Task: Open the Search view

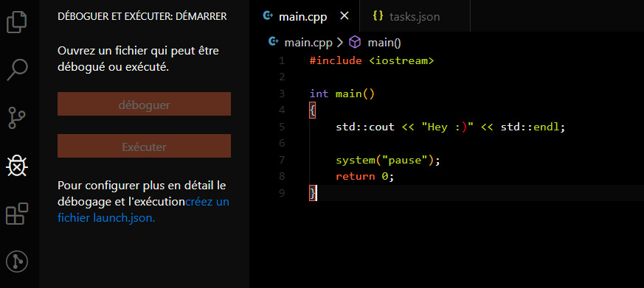Action: 17,70
